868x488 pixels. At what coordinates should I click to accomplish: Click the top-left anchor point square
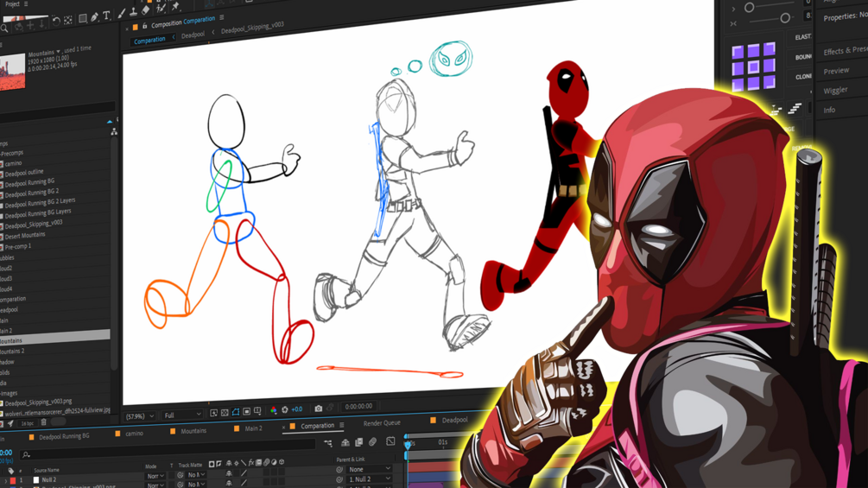coord(738,53)
